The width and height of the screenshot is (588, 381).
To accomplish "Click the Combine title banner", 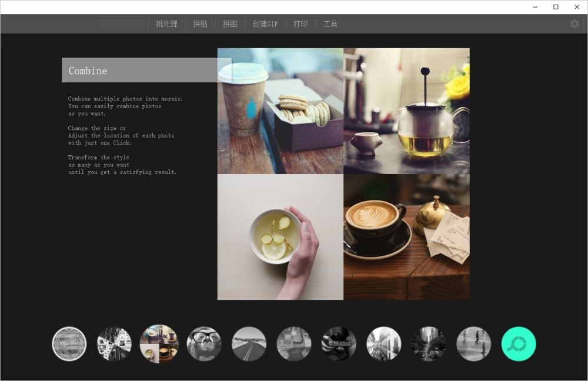I will click(146, 70).
